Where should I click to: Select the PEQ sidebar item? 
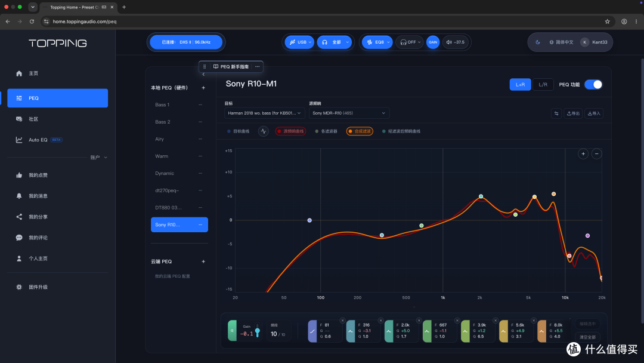(57, 98)
